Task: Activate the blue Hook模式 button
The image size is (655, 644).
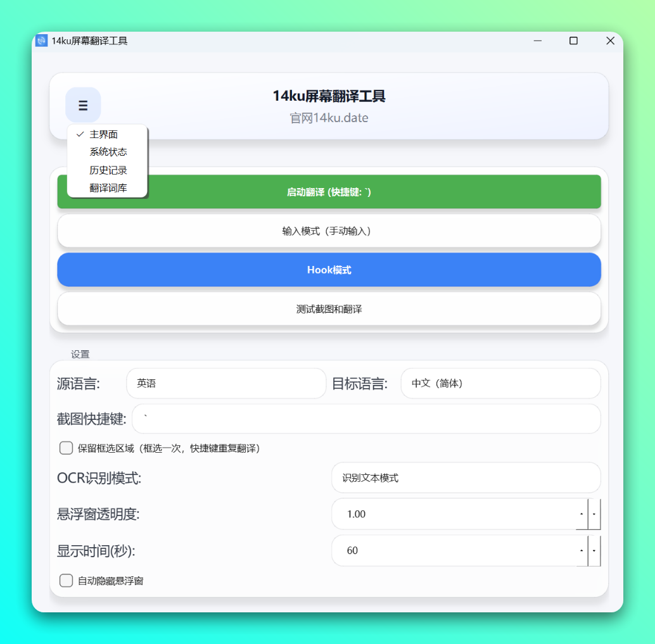Action: pyautogui.click(x=329, y=270)
